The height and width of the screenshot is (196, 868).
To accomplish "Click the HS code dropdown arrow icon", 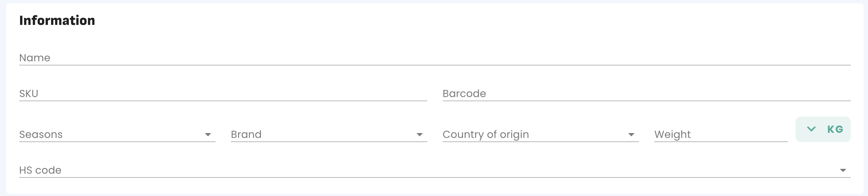I will pos(843,170).
